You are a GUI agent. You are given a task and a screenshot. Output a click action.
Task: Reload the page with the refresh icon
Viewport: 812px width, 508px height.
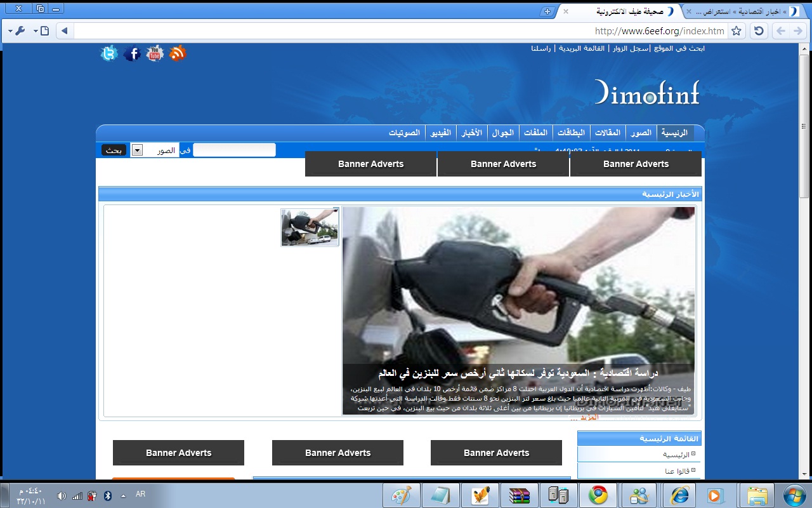(757, 30)
